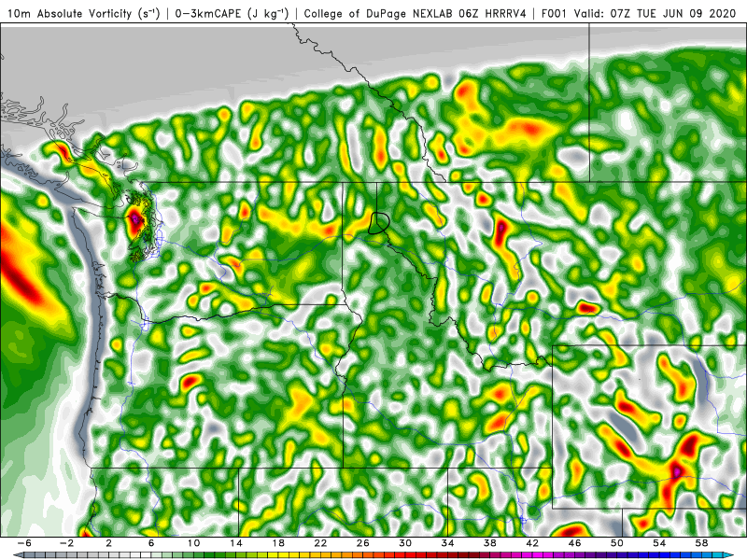
Task: Click the '06Z HRRRV4' model run text
Action: 493,14
